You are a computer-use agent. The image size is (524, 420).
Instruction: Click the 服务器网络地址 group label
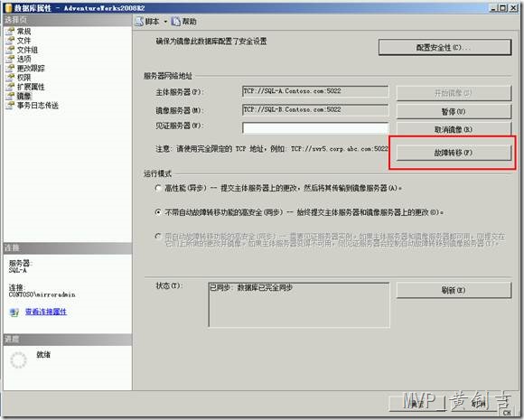168,76
